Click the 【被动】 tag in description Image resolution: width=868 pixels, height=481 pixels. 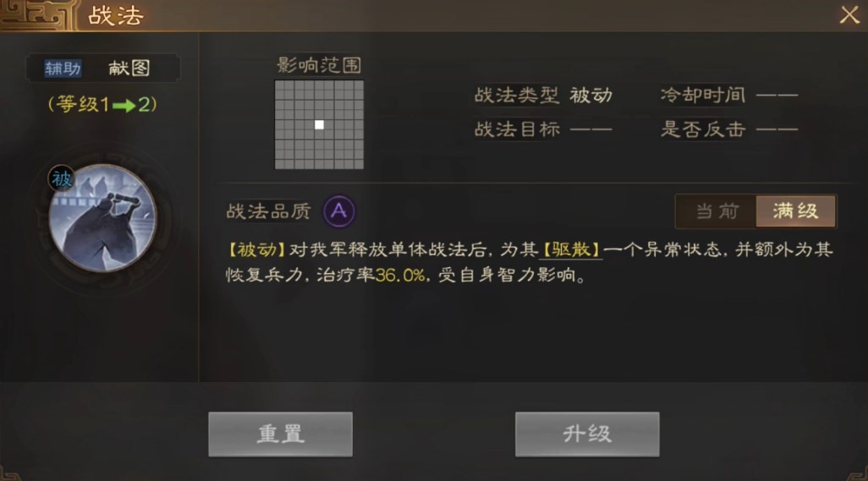(x=257, y=250)
